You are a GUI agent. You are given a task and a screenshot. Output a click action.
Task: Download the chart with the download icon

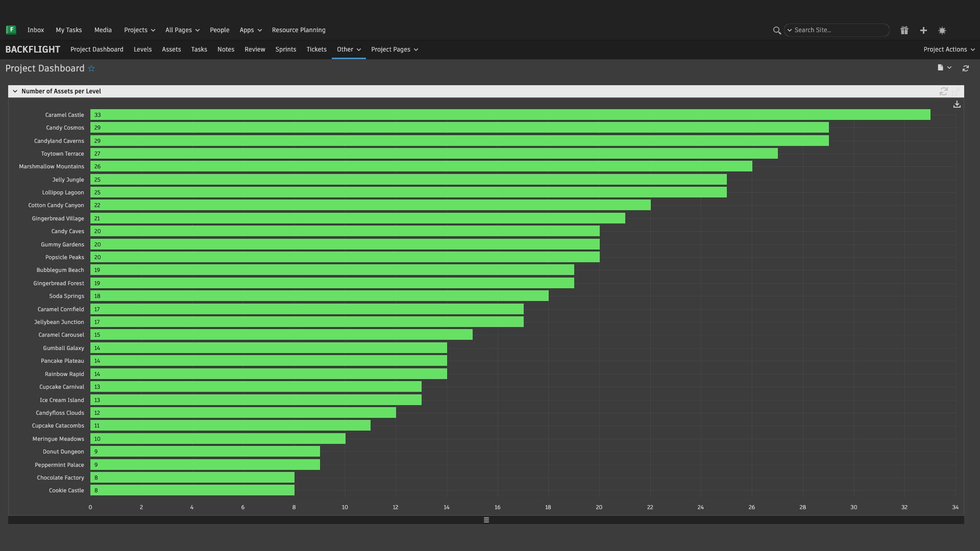click(x=957, y=105)
